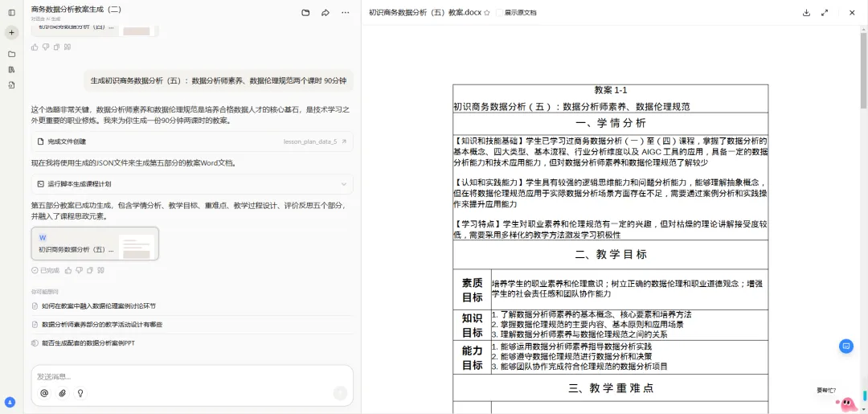This screenshot has width=868, height=414.
Task: Toggle the sidebar panel icon at top left
Action: [x=11, y=12]
